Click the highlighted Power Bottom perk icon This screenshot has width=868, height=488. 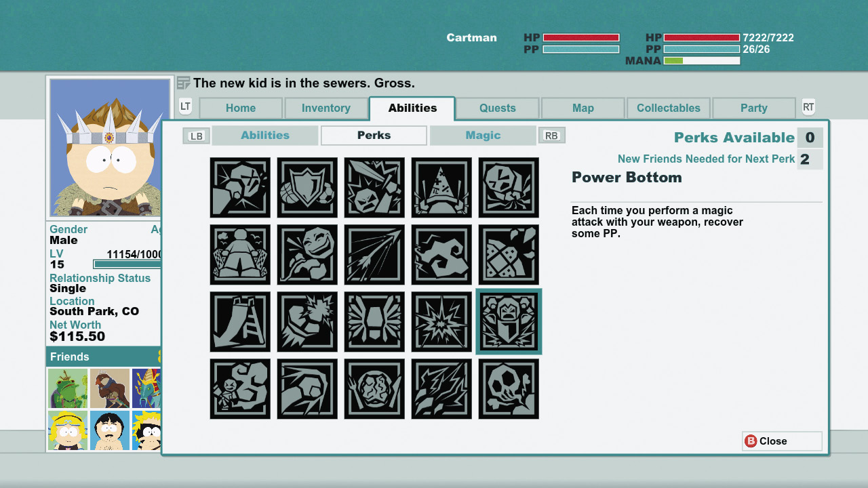pyautogui.click(x=509, y=322)
